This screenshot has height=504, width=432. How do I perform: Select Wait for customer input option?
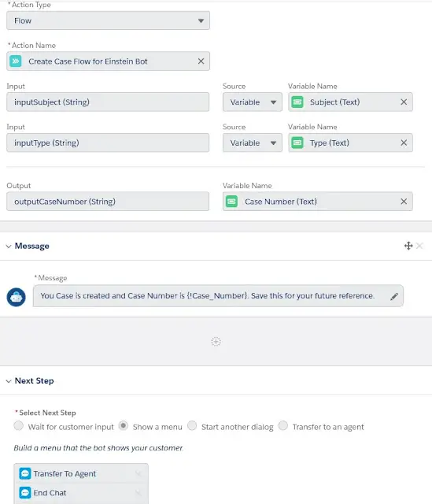click(x=19, y=425)
